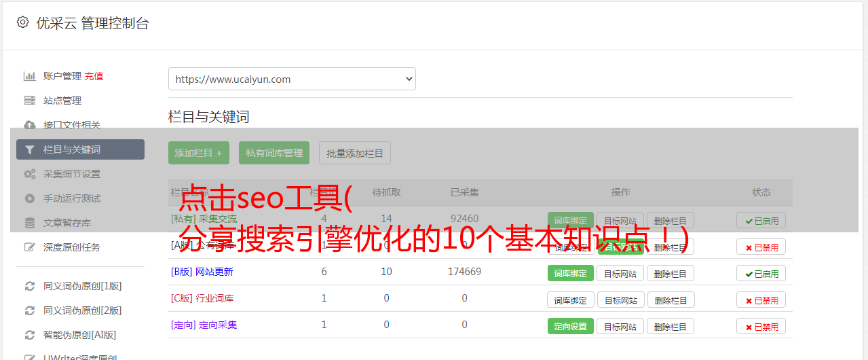Click the bar chart icon for 账户管理

pyautogui.click(x=29, y=76)
